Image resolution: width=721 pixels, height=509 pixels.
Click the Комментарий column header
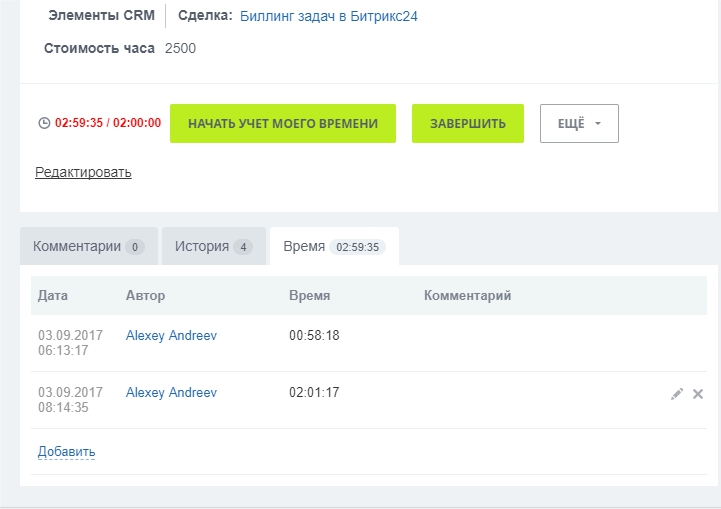[x=467, y=296]
